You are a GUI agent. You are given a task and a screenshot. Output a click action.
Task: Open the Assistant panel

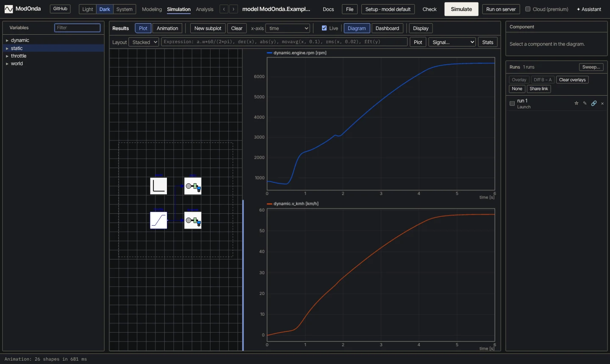(589, 9)
